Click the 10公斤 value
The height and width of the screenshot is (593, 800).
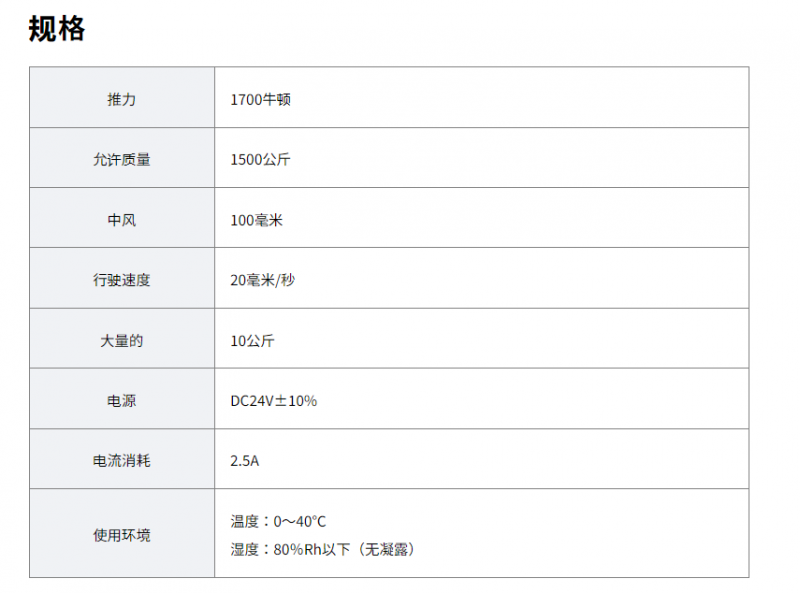[252, 340]
